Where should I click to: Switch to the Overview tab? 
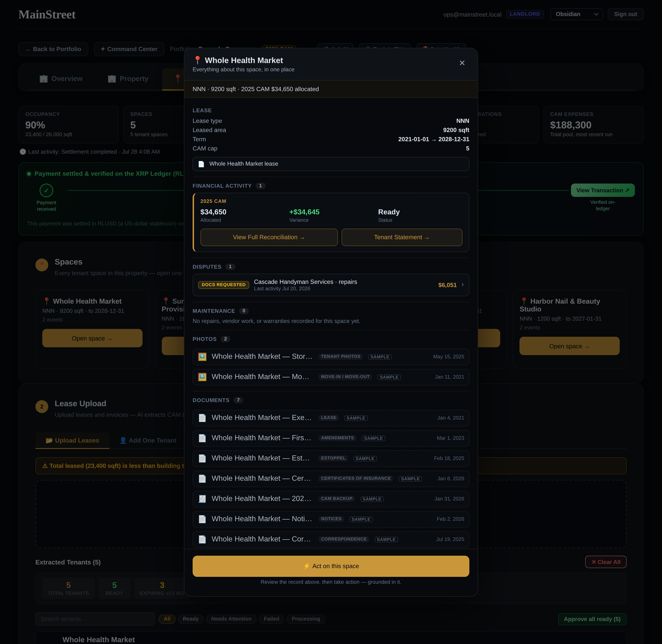pyautogui.click(x=61, y=79)
